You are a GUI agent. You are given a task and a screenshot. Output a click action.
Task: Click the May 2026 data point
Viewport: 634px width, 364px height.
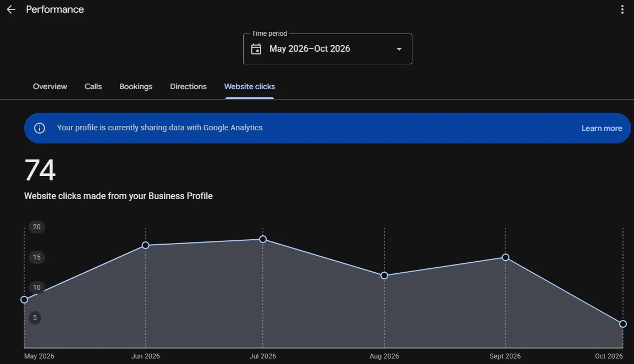coord(24,300)
